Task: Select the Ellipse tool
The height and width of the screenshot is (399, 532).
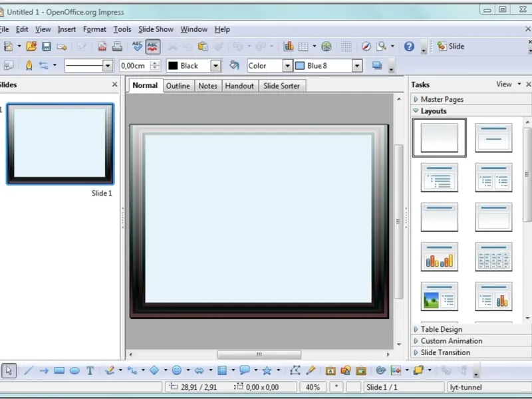Action: coord(74,370)
